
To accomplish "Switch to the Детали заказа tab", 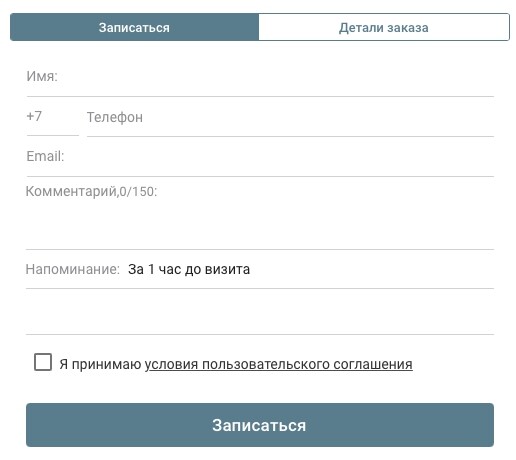I will click(x=384, y=27).
